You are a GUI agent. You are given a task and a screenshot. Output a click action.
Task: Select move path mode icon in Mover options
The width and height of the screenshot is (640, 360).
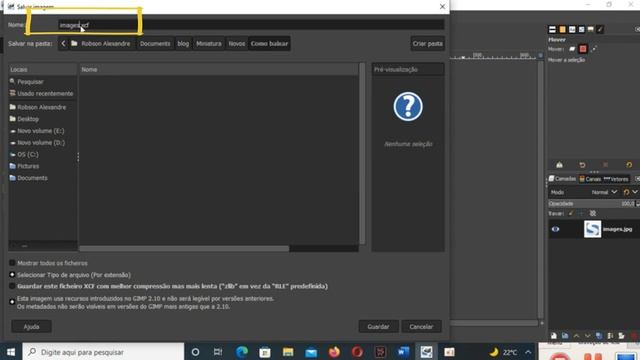pos(594,49)
